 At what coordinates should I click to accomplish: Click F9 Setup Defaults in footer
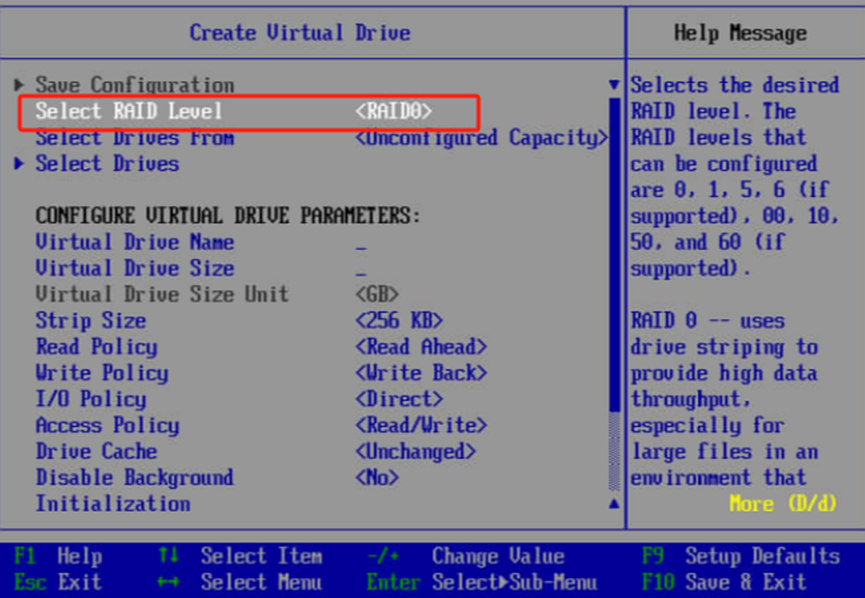(x=740, y=556)
